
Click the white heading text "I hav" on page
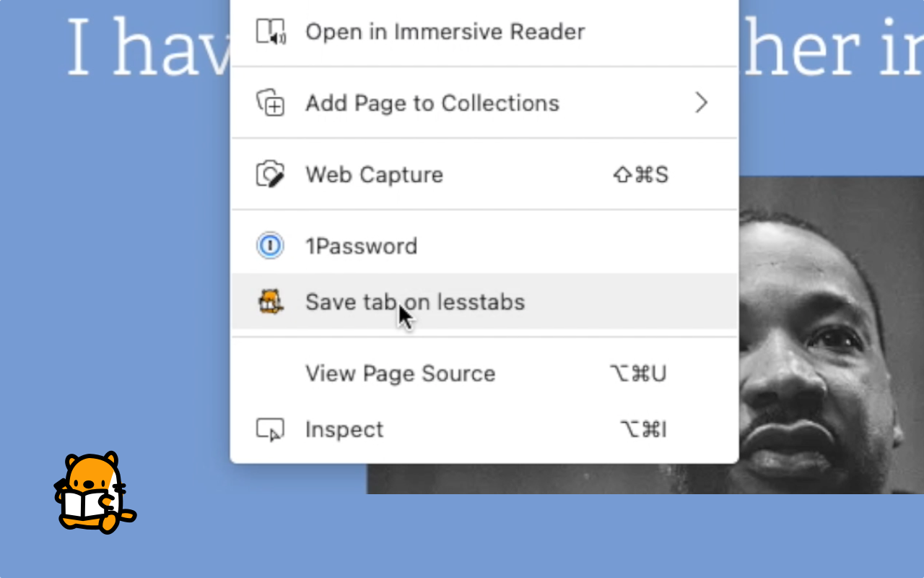click(x=148, y=48)
